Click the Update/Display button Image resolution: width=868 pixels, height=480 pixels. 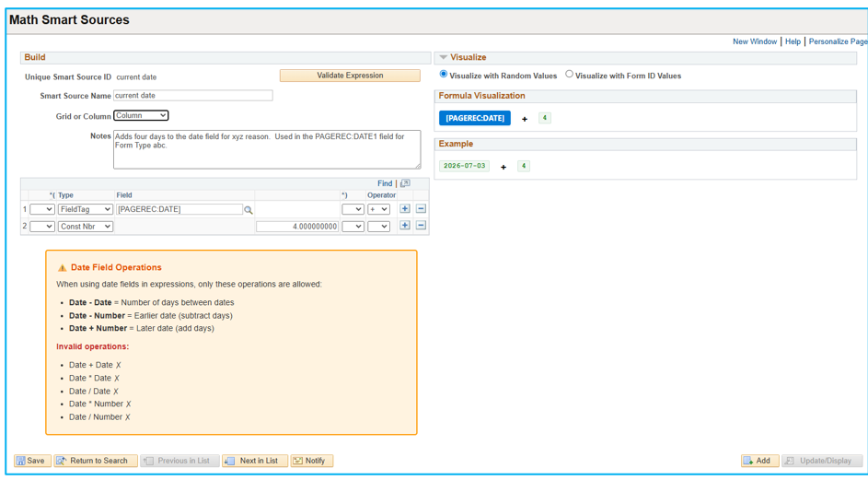tap(822, 461)
